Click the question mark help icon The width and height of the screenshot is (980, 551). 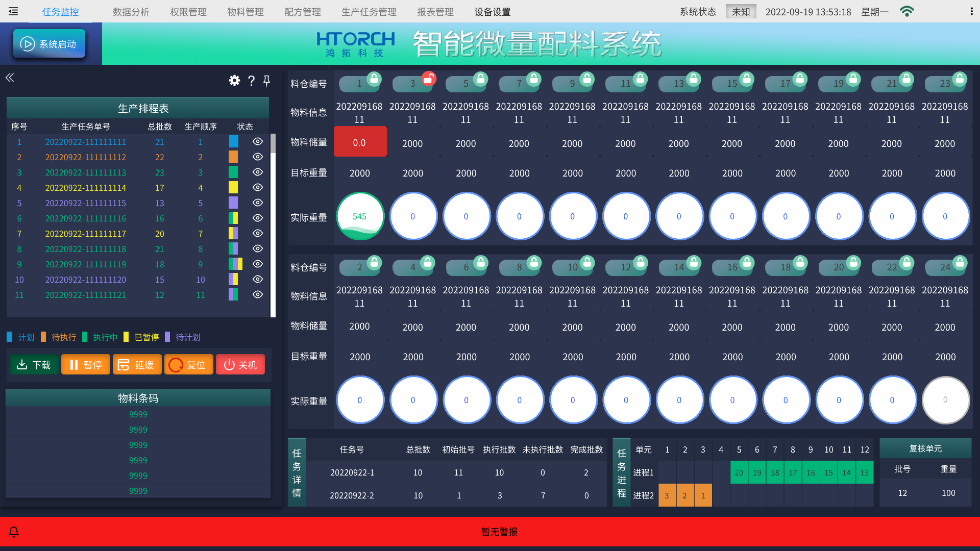pyautogui.click(x=251, y=81)
